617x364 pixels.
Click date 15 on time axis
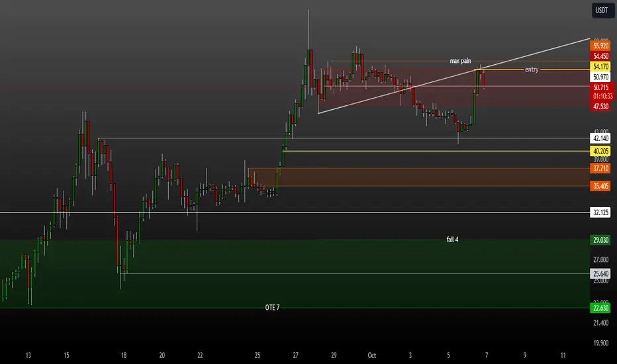point(66,355)
